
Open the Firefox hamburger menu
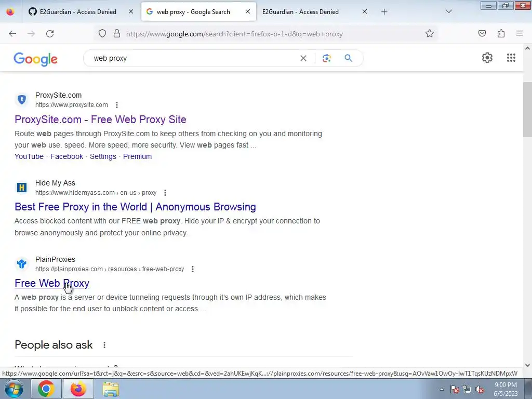tap(520, 33)
